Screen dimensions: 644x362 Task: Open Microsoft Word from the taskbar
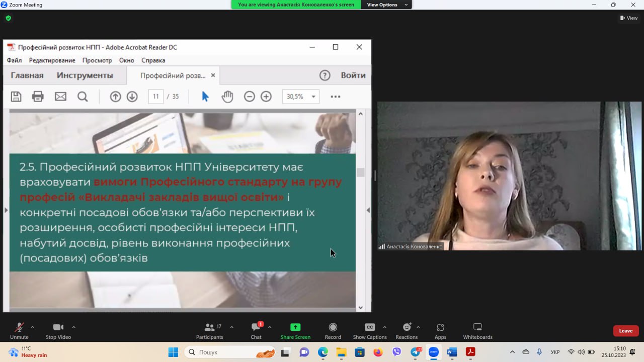click(452, 352)
